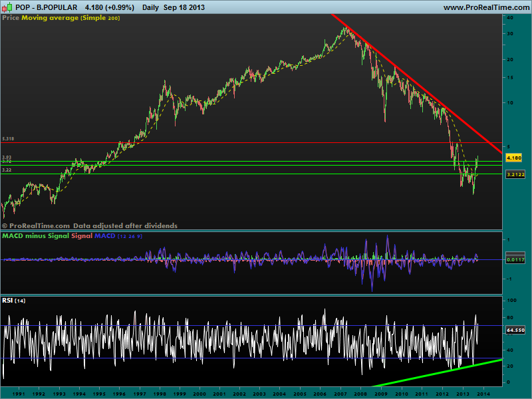Click the POP - B.POPULAR ticker title

coord(47,7)
